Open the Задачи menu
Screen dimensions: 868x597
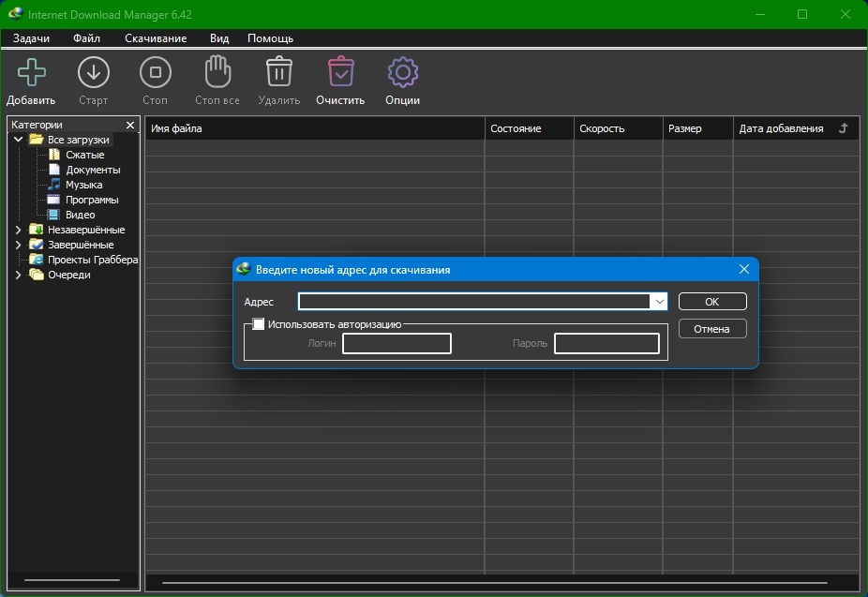31,38
